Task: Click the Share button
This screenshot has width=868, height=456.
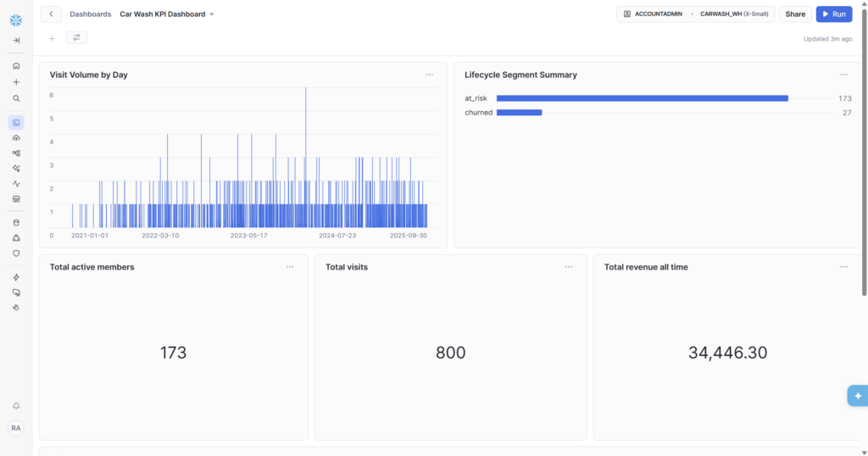Action: pyautogui.click(x=795, y=14)
